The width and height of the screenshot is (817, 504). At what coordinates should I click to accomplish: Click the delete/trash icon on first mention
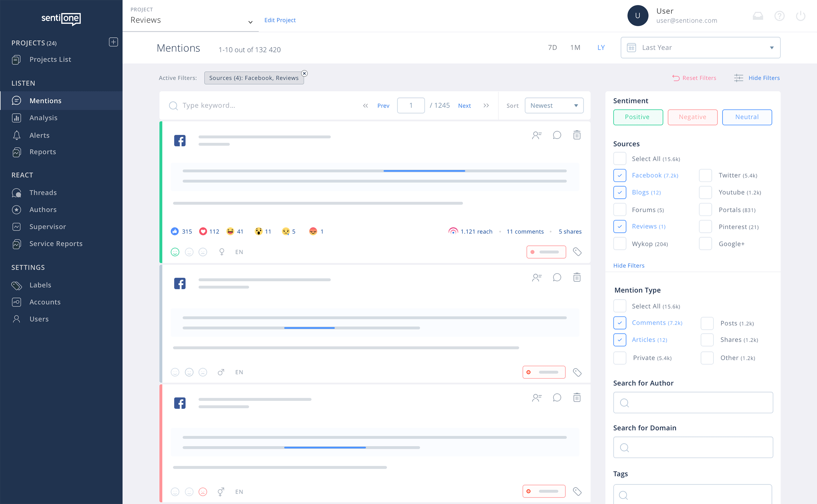[577, 135]
